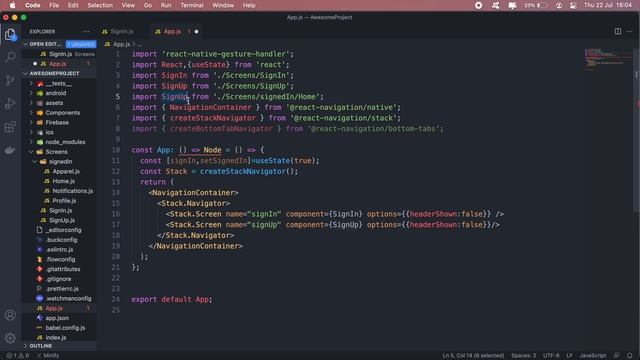Viewport: 640px width, 360px height.
Task: Collapse the AWESOMEPROJECT section
Action: [x=25, y=73]
